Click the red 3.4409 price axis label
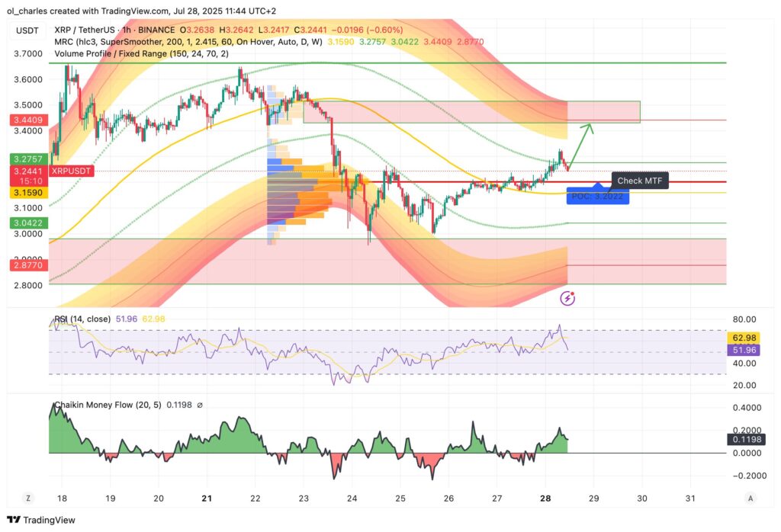781x532 pixels. [28, 120]
